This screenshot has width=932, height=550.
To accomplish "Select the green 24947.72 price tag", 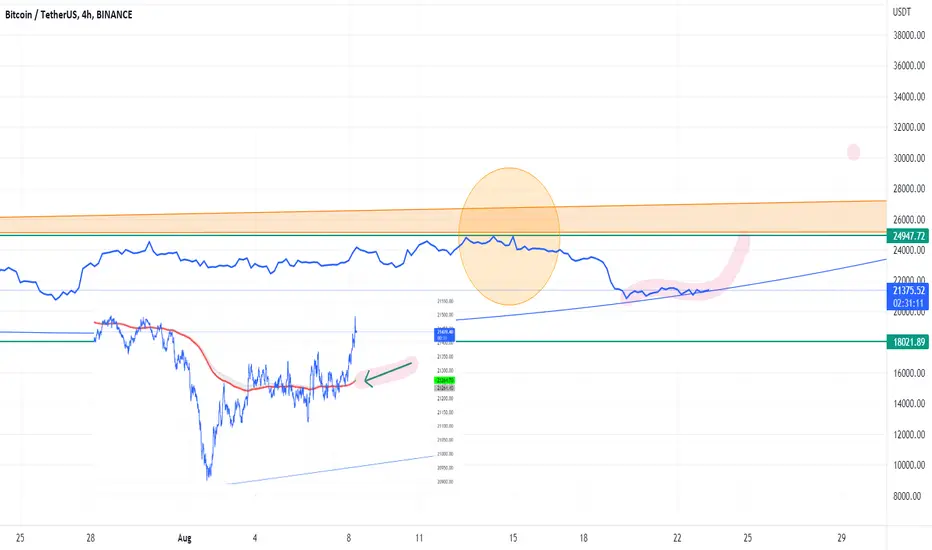I will click(x=908, y=236).
